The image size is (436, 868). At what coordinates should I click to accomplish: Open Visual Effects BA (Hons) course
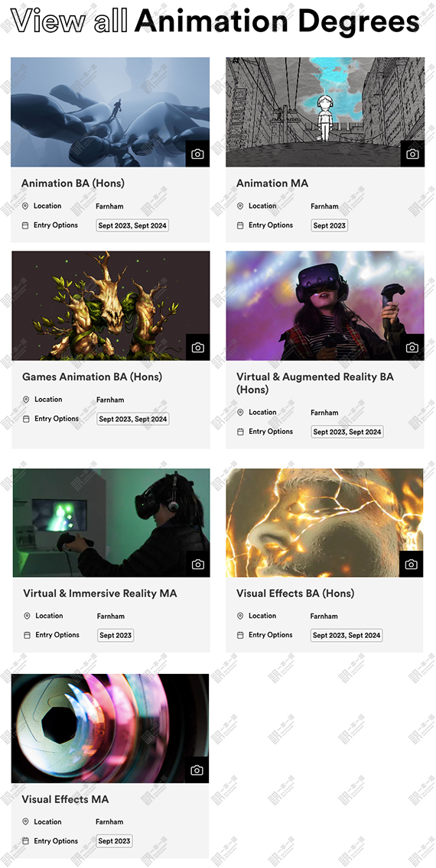pos(295,594)
